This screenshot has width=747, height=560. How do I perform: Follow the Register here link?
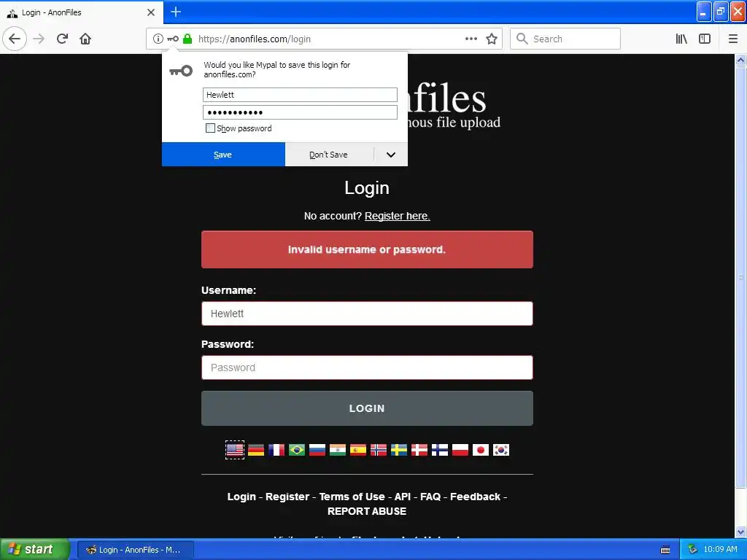398,216
